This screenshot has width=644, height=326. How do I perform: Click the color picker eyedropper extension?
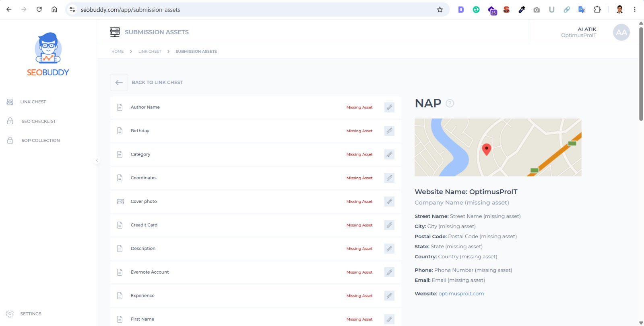click(x=522, y=10)
